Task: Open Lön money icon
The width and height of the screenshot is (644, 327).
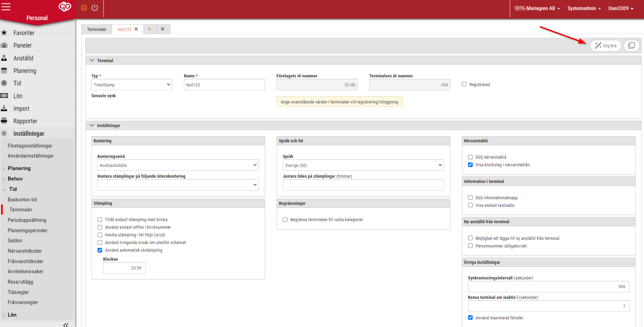Action: tap(4, 96)
